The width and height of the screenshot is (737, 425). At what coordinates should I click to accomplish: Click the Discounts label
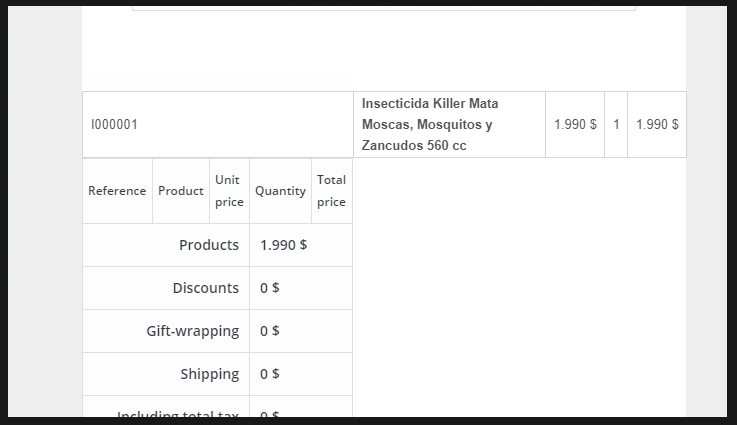[x=205, y=288]
